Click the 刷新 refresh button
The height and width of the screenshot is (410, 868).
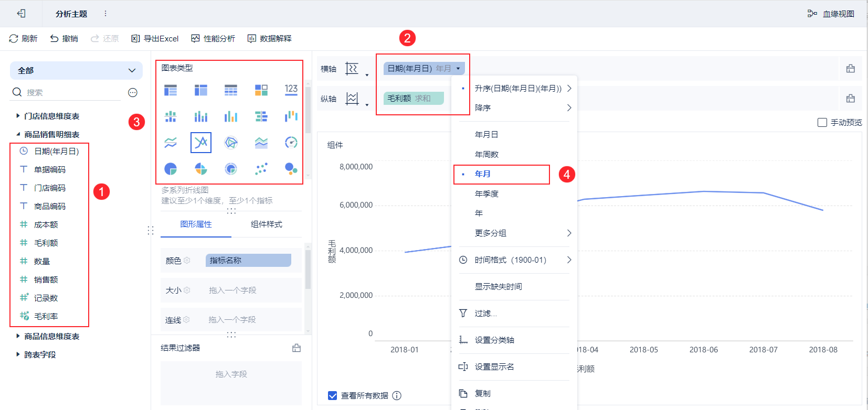pos(23,38)
